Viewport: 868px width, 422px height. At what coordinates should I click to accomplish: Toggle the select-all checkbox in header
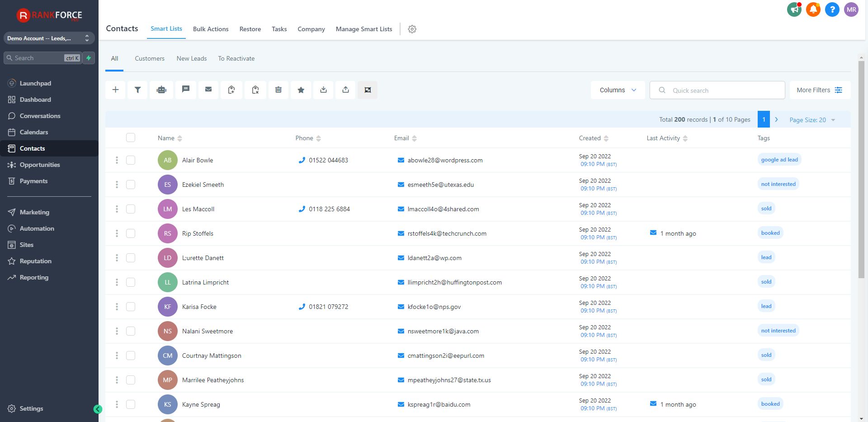[x=131, y=138]
